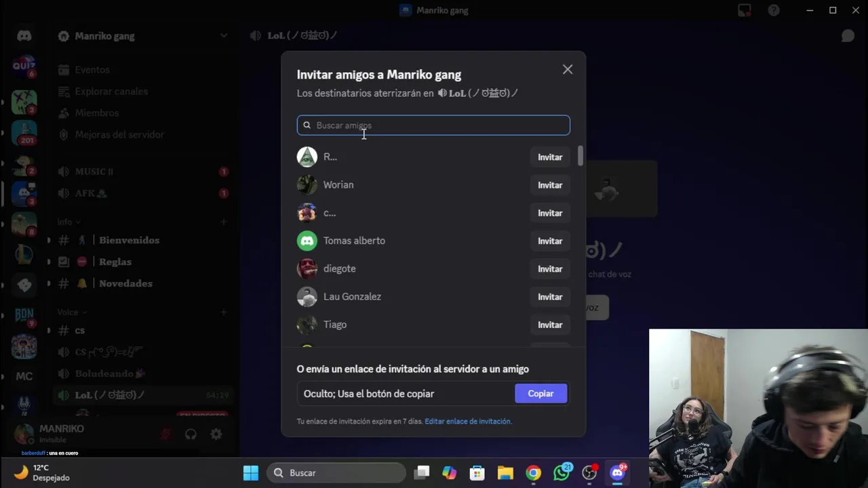Click the magnifier icon in friend search
This screenshot has width=868, height=488.
pyautogui.click(x=307, y=125)
